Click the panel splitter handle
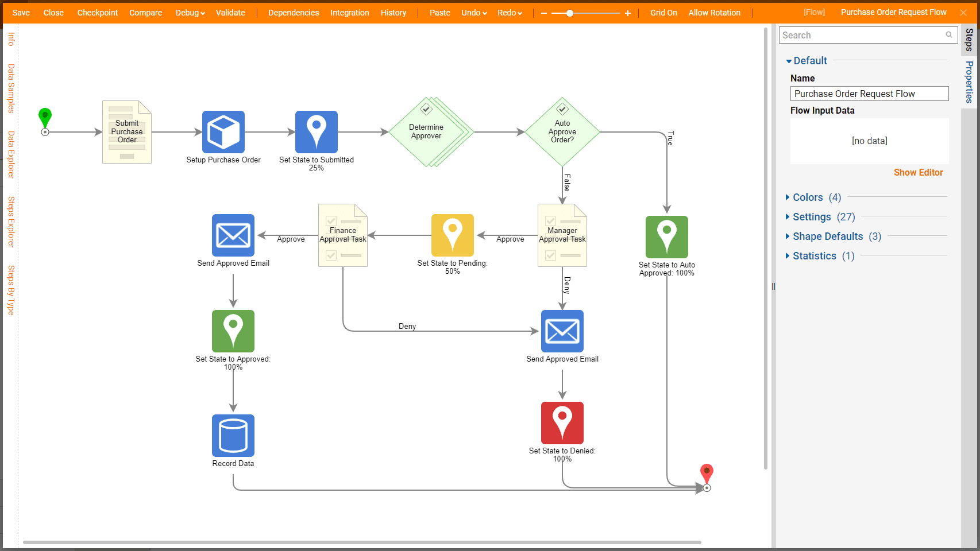Viewport: 980px width, 551px height. (x=773, y=286)
